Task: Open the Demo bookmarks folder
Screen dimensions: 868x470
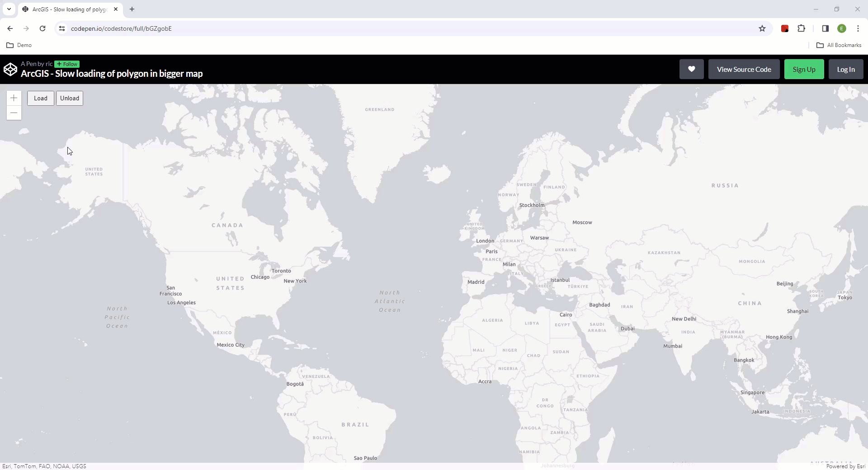Action: [19, 45]
